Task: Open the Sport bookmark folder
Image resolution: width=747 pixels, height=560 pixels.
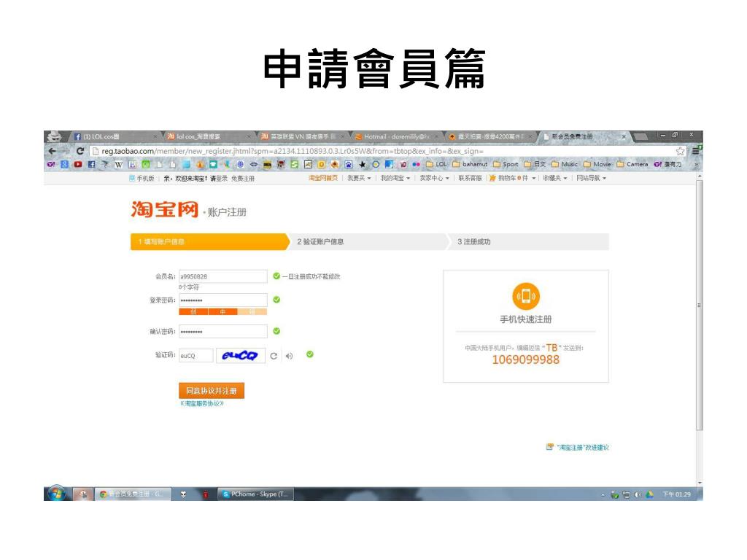Action: click(506, 164)
